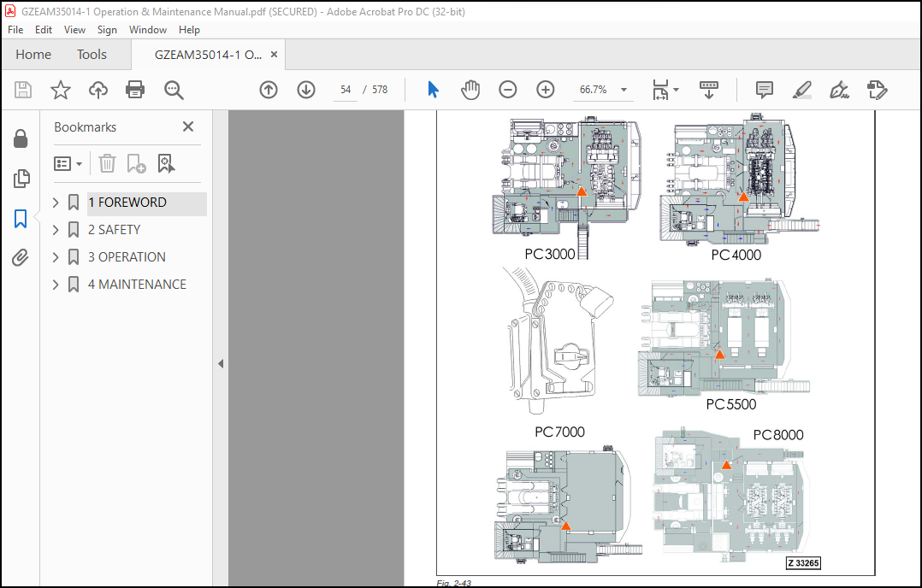The width and height of the screenshot is (922, 588).
Task: Open the Help menu
Action: [x=189, y=29]
